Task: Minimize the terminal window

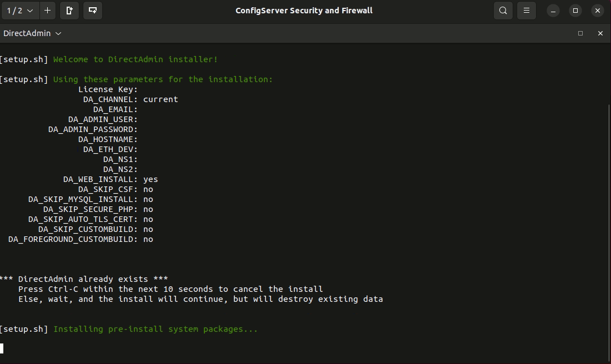Action: 553,11
